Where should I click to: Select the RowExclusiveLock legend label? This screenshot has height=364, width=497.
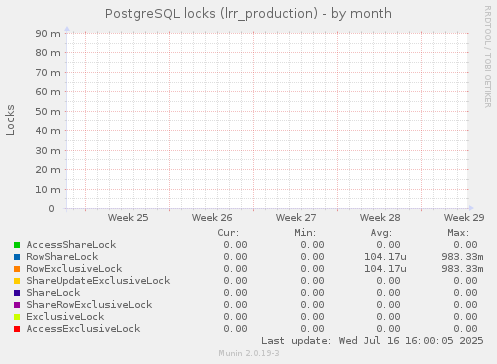coord(74,269)
